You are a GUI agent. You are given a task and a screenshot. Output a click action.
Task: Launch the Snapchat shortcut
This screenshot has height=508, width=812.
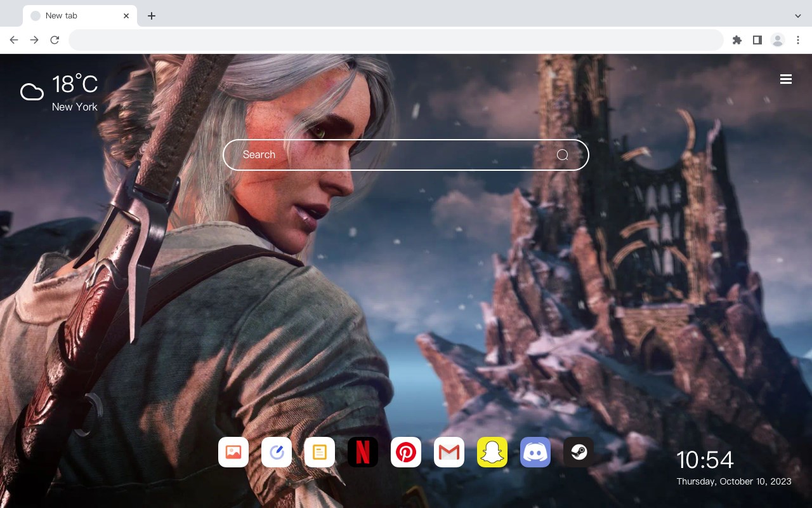click(x=492, y=452)
